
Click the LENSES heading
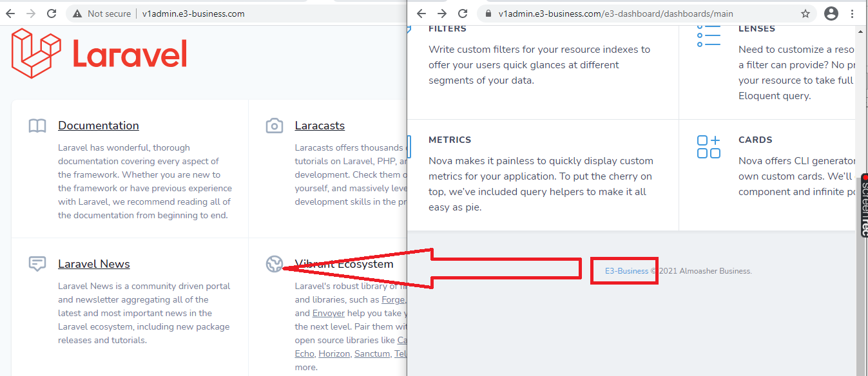point(757,28)
